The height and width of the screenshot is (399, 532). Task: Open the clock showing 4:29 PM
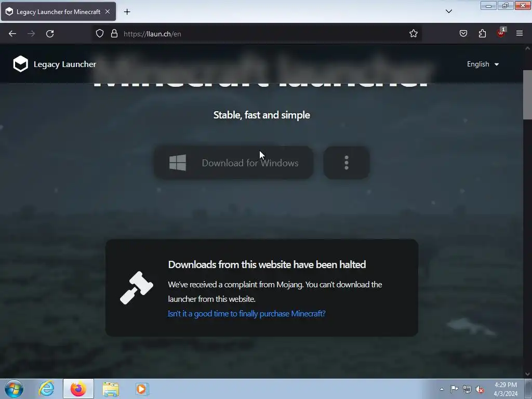(506, 389)
